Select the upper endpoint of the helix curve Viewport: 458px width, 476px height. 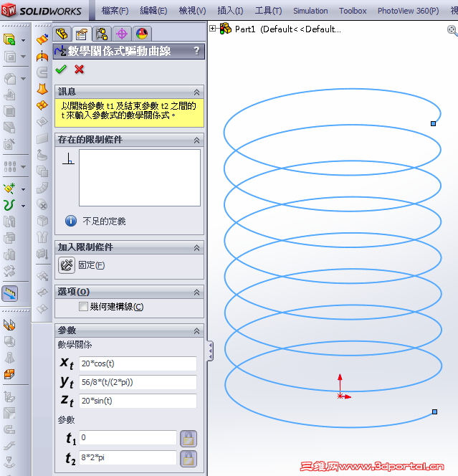(433, 123)
